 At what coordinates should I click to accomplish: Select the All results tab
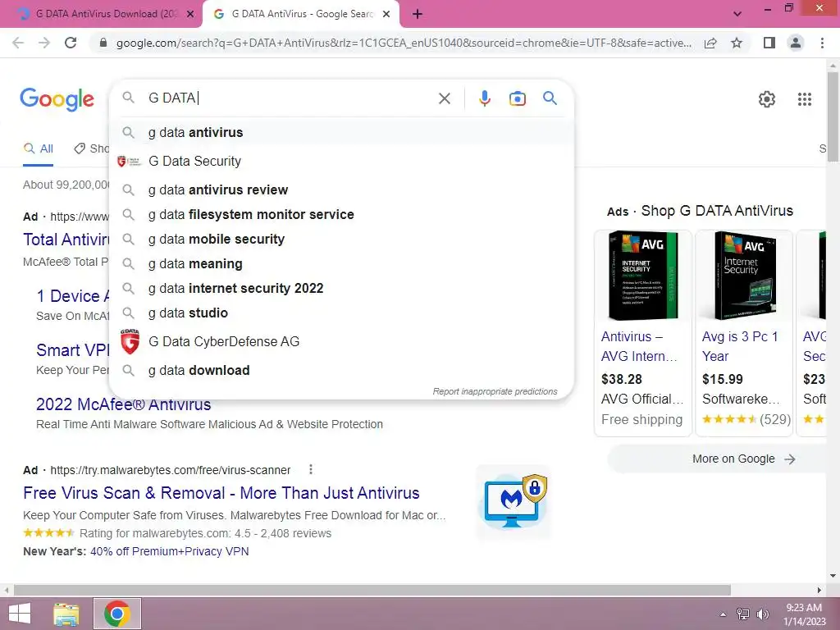click(x=38, y=149)
